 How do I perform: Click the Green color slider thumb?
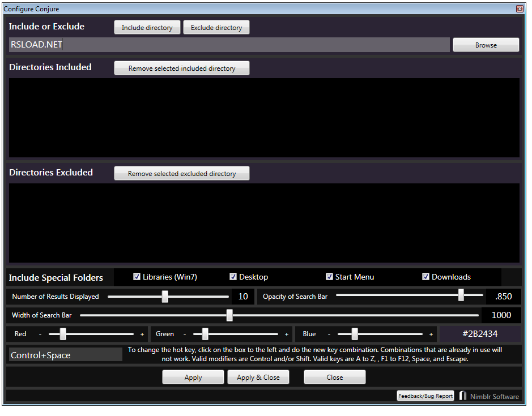point(205,334)
